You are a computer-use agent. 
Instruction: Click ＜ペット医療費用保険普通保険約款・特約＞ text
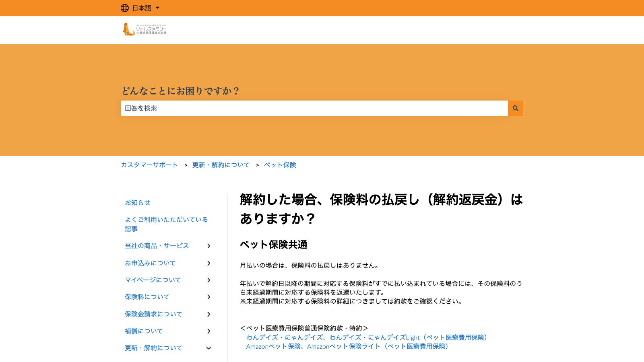pyautogui.click(x=304, y=328)
